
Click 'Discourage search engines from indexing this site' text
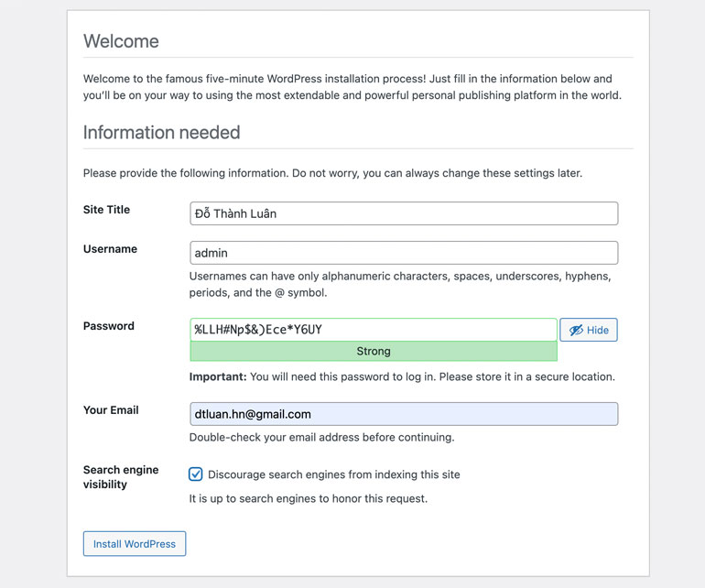[333, 474]
